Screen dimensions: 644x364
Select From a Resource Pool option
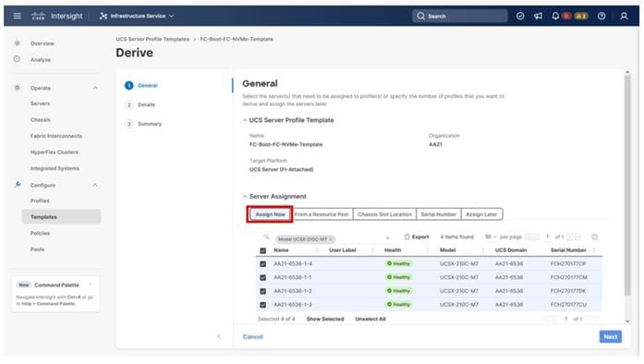[x=322, y=214]
